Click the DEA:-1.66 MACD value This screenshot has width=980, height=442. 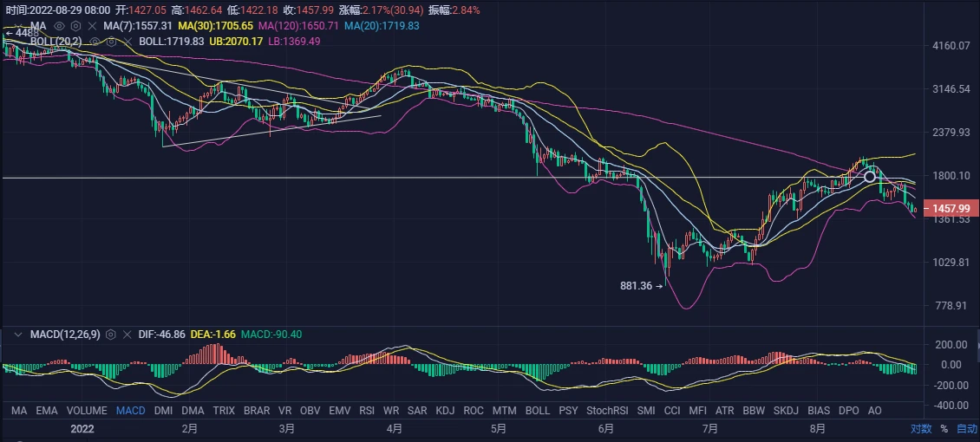point(212,335)
